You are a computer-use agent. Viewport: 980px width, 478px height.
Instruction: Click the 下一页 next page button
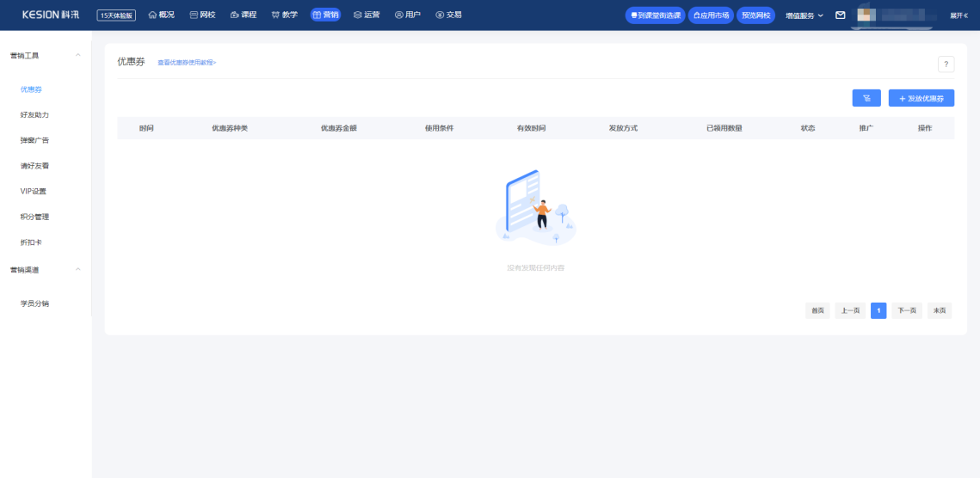[x=907, y=310]
